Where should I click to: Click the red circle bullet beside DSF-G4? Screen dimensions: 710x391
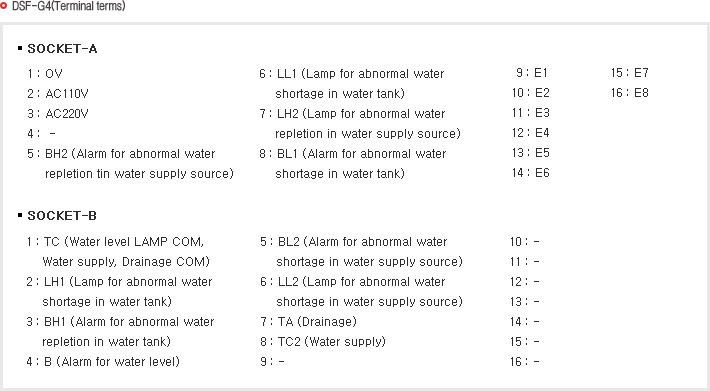tap(3, 6)
